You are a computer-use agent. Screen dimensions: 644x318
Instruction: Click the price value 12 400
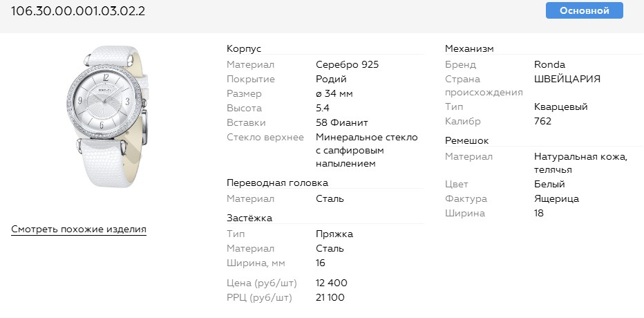coord(332,283)
